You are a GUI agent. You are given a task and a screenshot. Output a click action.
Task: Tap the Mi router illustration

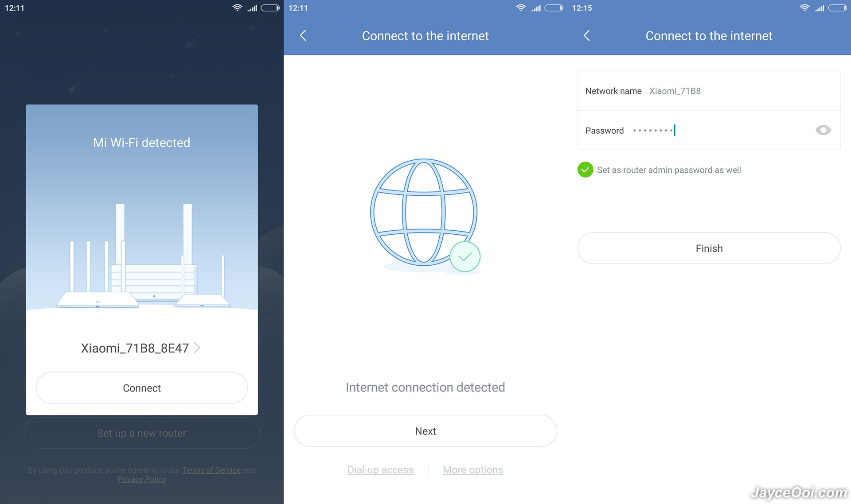click(143, 256)
